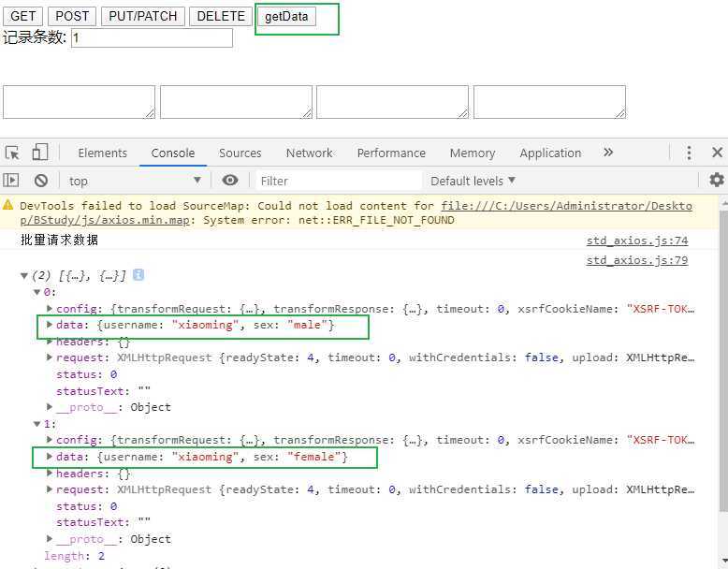The height and width of the screenshot is (569, 728).
Task: Create a live expression with the eye icon
Action: [x=230, y=181]
